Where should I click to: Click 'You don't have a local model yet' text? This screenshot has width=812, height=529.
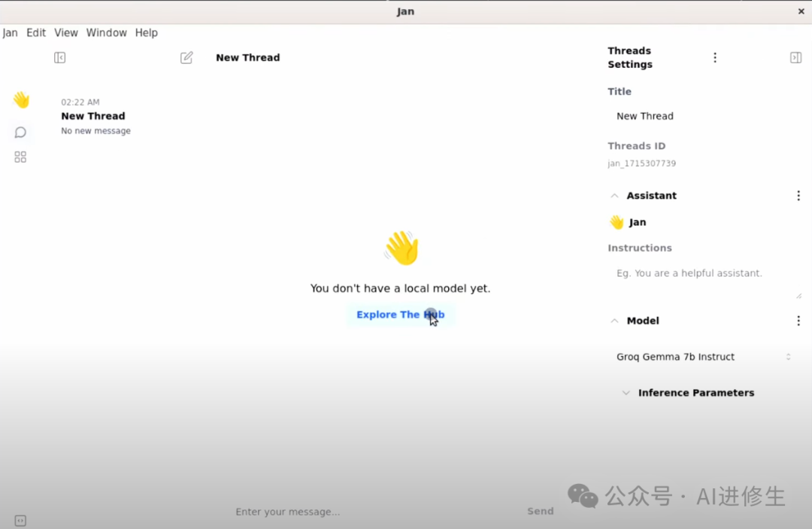tap(400, 288)
